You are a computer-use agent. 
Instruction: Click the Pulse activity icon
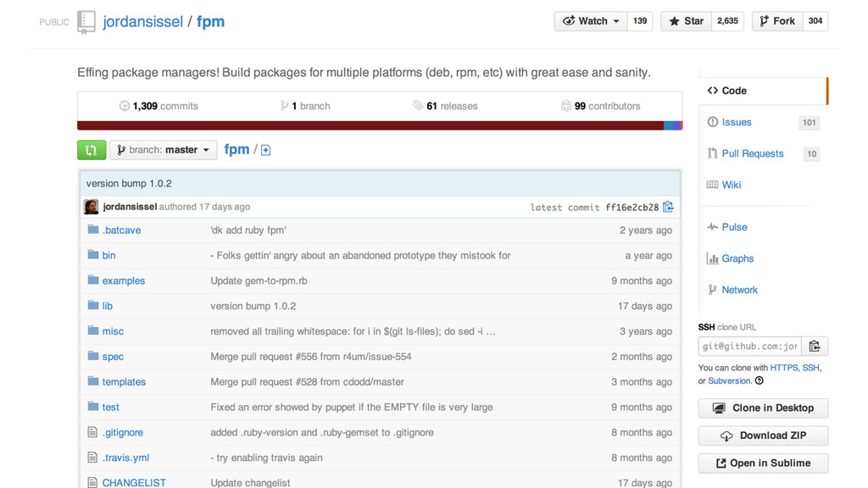click(712, 227)
